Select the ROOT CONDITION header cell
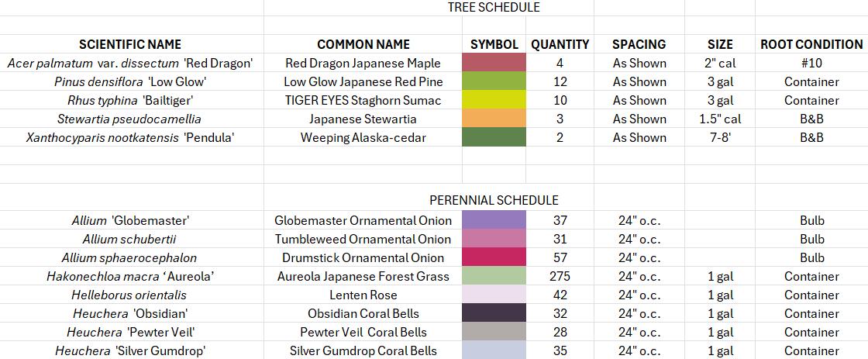 811,44
